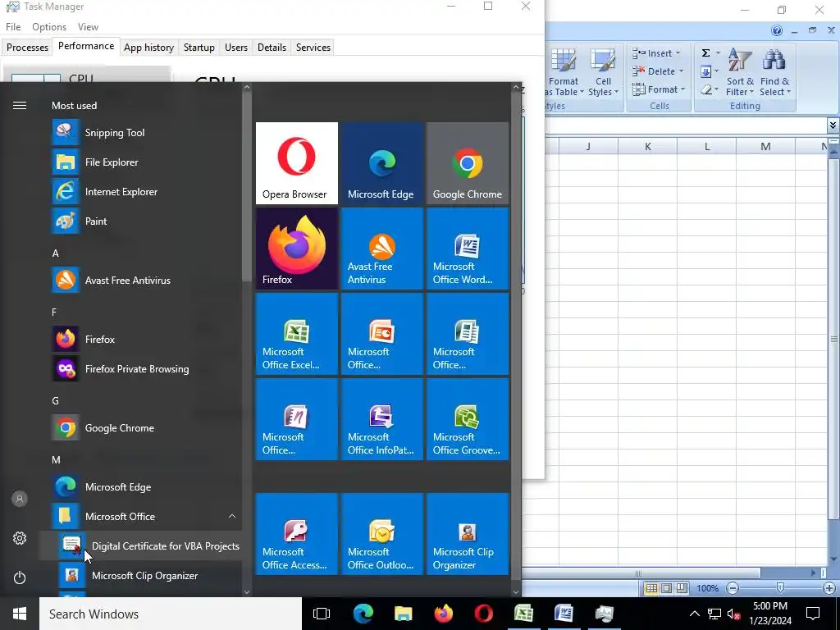Select Normal view button in Excel status bar
Screen dimensions: 840x630
(651, 588)
